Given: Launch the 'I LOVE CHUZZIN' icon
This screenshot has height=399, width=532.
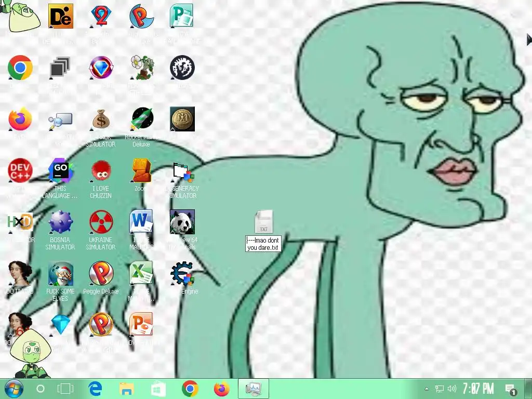Looking at the screenshot, I should 101,170.
